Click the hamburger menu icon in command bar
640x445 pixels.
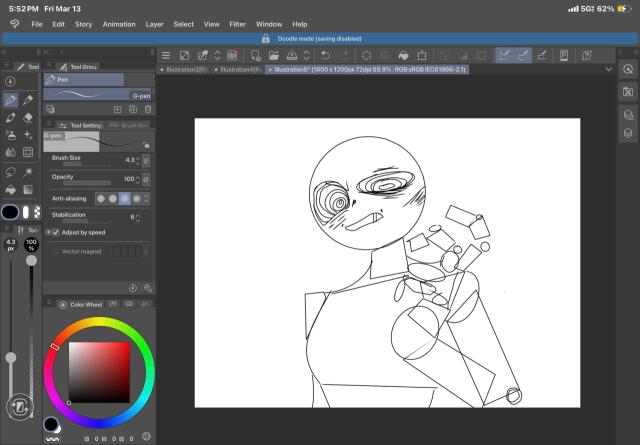pos(166,55)
